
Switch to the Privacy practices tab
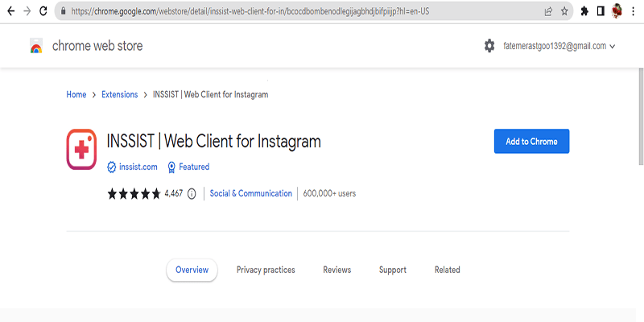[266, 270]
